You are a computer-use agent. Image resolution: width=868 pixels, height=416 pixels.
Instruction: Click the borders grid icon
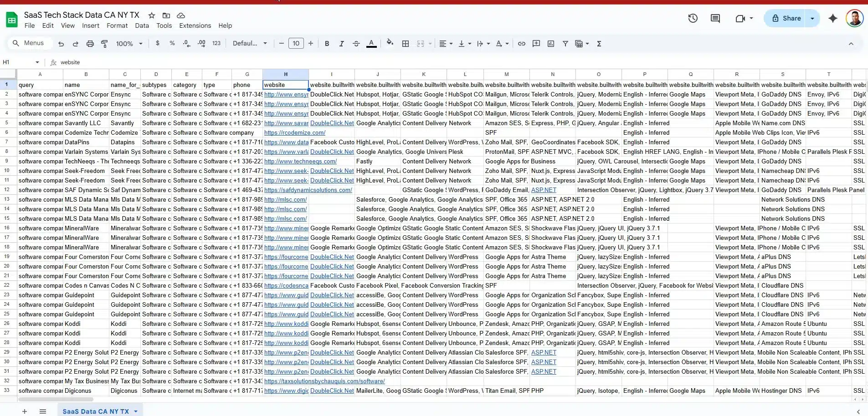(406, 44)
